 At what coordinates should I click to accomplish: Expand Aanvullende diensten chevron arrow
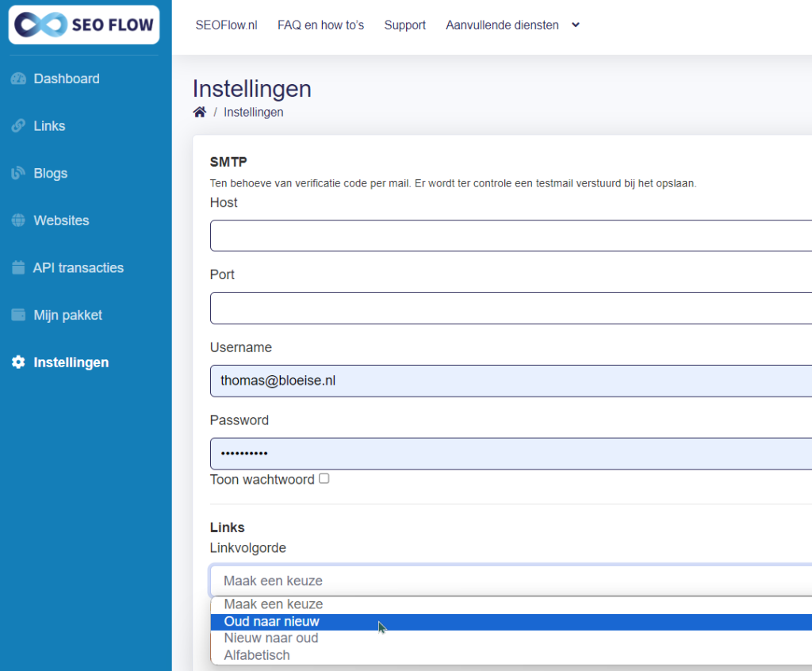click(x=576, y=25)
